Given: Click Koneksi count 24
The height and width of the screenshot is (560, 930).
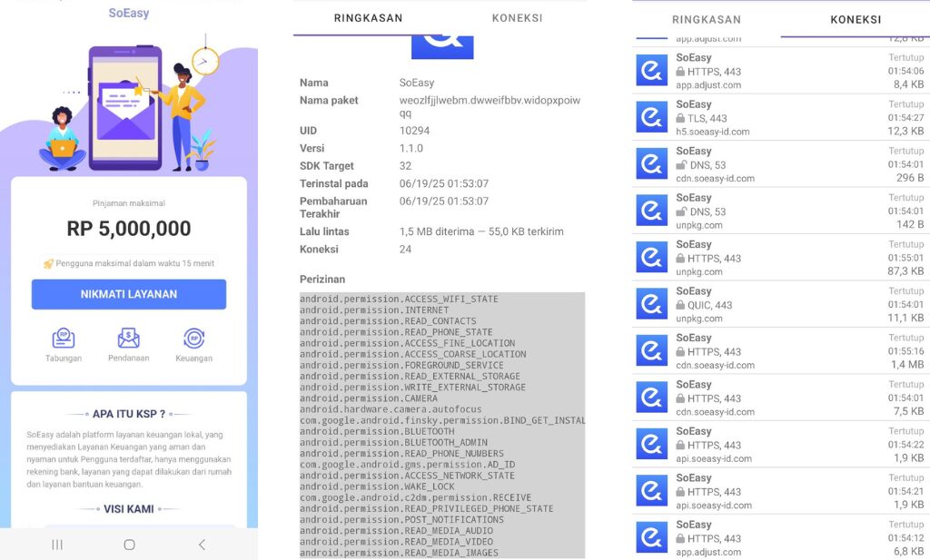Looking at the screenshot, I should coord(405,250).
